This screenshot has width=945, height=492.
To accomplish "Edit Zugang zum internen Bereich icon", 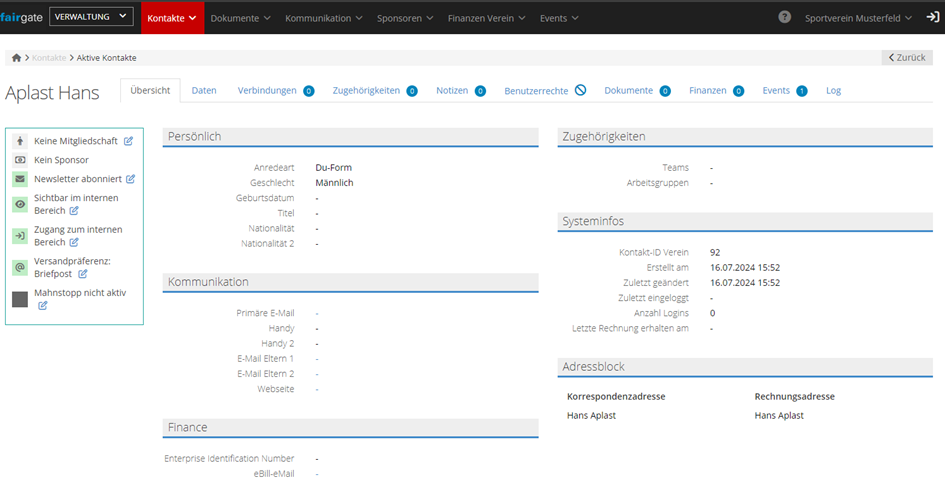I will 74,242.
